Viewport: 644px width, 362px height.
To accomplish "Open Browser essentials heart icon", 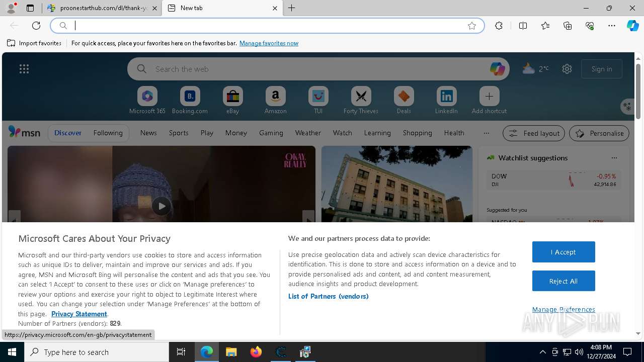I will pos(590,26).
